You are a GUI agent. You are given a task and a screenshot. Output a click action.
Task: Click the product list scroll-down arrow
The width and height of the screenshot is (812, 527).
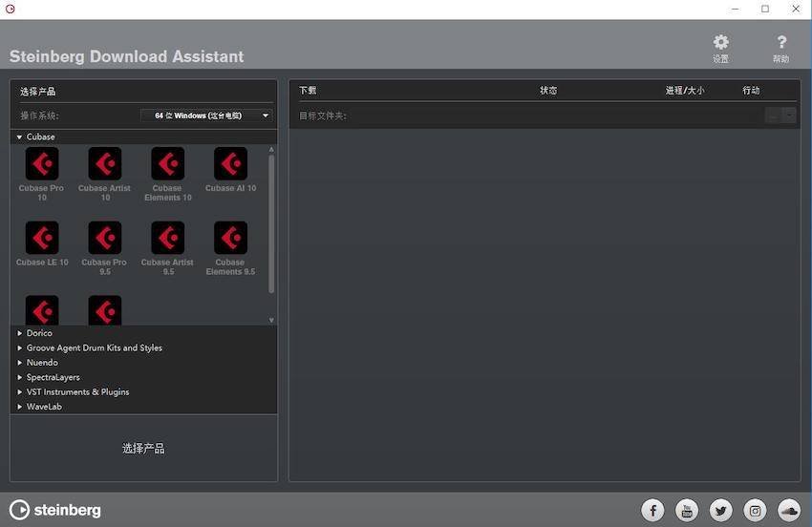point(271,321)
